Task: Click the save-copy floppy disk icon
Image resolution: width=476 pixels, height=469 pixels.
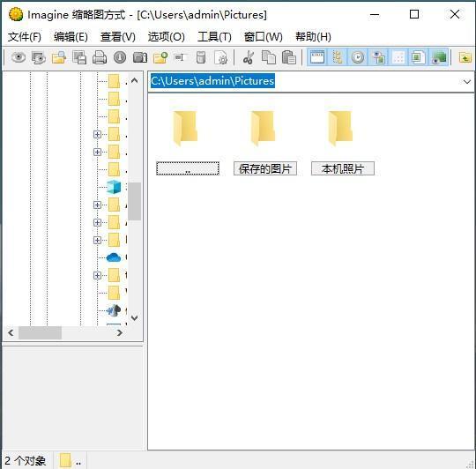Action: click(x=79, y=57)
